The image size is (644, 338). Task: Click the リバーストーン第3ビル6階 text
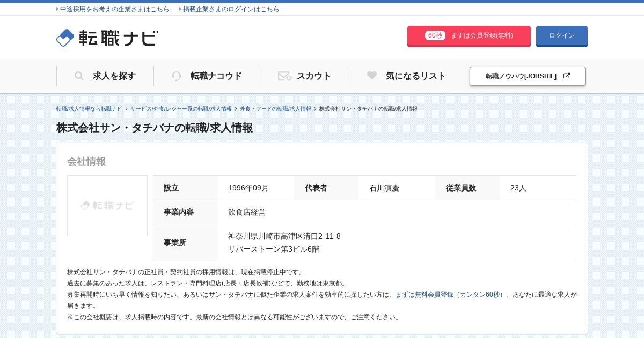tap(274, 249)
